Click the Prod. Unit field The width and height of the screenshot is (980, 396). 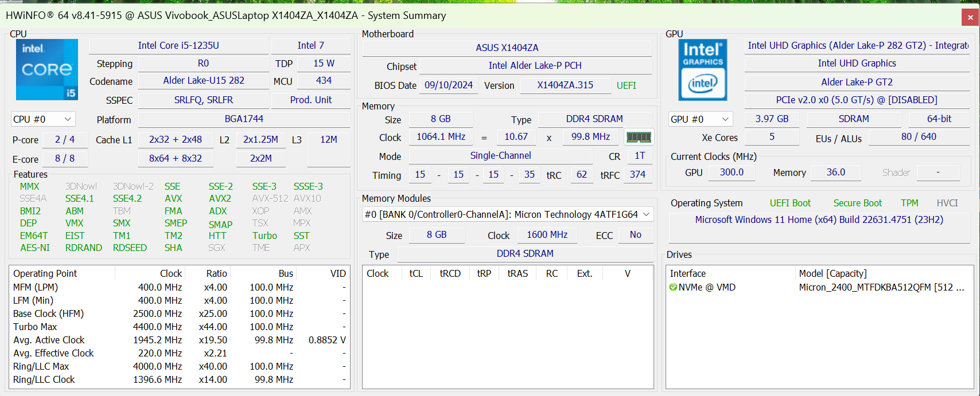[310, 100]
